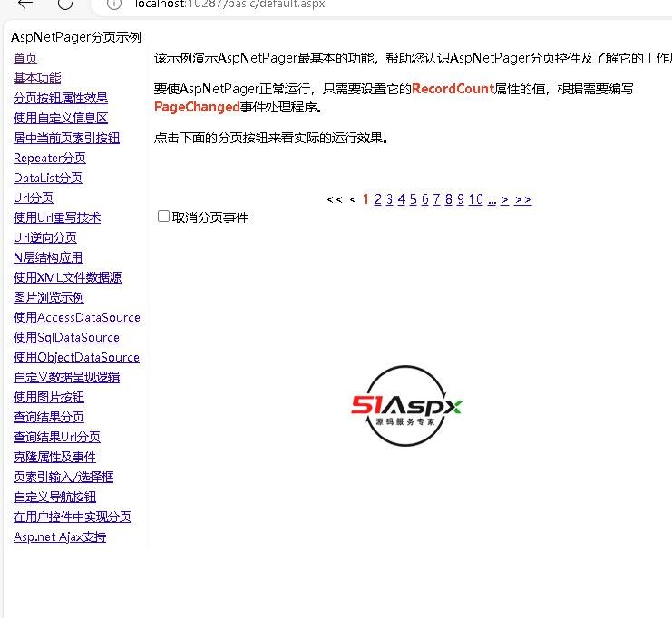The height and width of the screenshot is (618, 672).
Task: Open 在用户控件中实现分页 link
Action: 73,517
